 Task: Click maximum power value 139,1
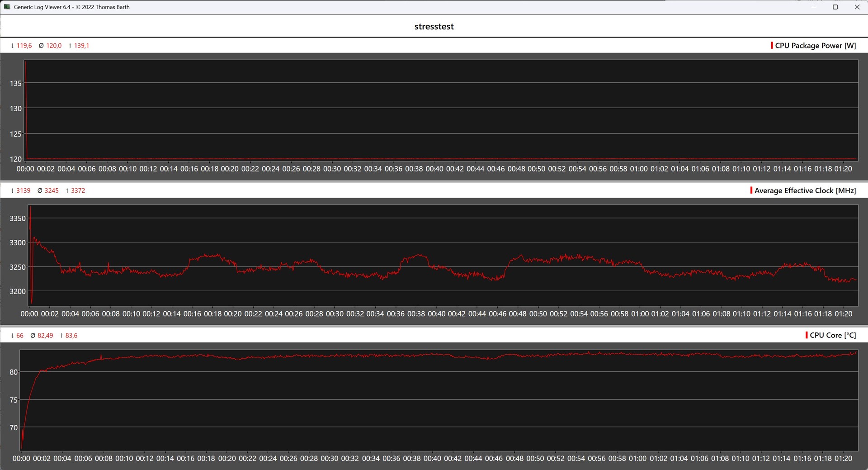81,46
